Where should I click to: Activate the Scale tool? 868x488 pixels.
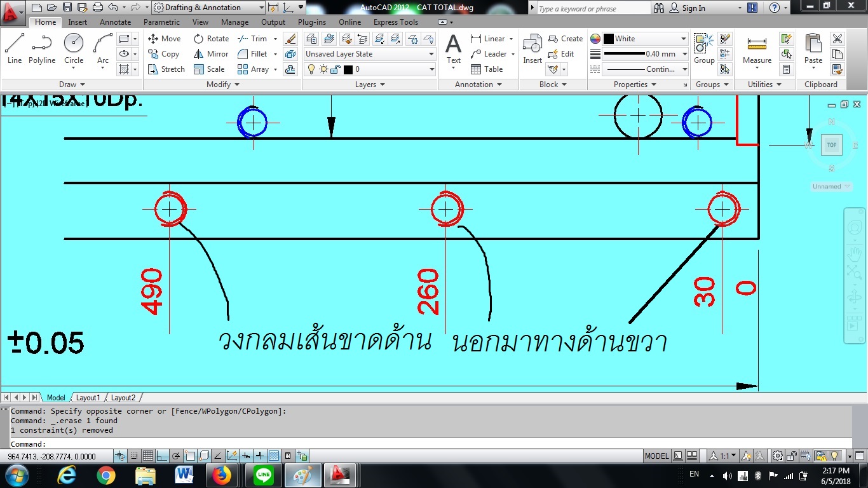pyautogui.click(x=209, y=69)
